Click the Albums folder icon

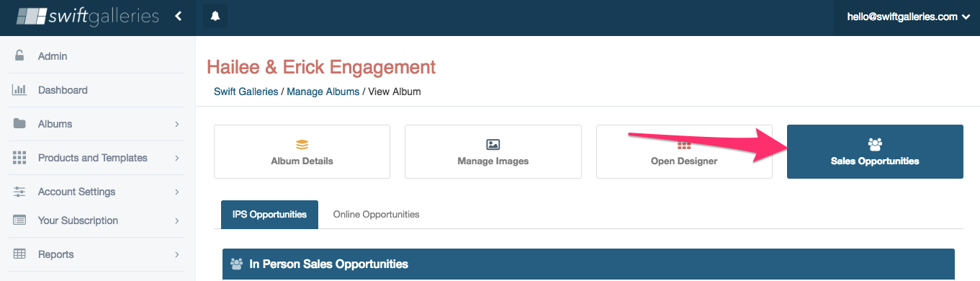pos(19,124)
